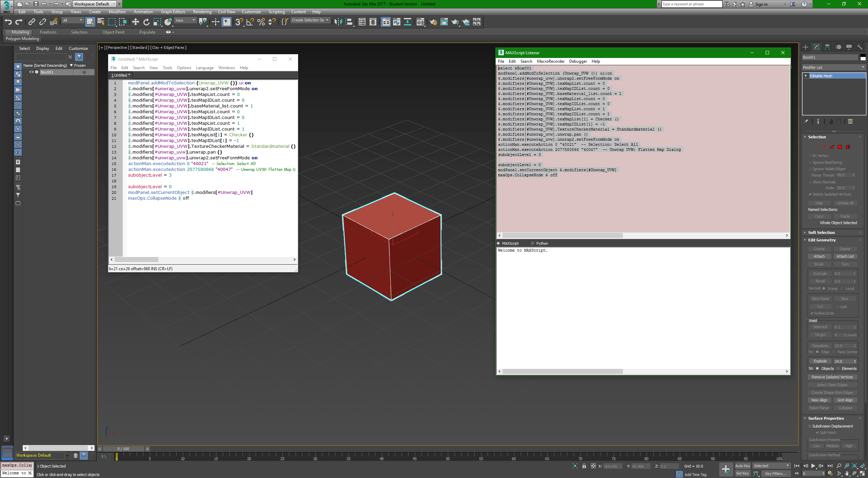Click the Mirror tool icon
This screenshot has width=868, height=478.
click(x=338, y=22)
